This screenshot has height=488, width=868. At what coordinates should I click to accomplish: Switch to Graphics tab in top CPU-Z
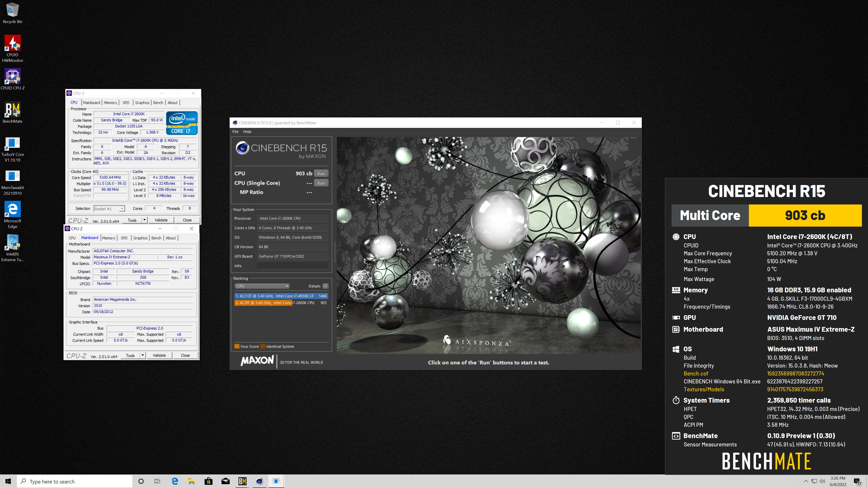coord(142,103)
